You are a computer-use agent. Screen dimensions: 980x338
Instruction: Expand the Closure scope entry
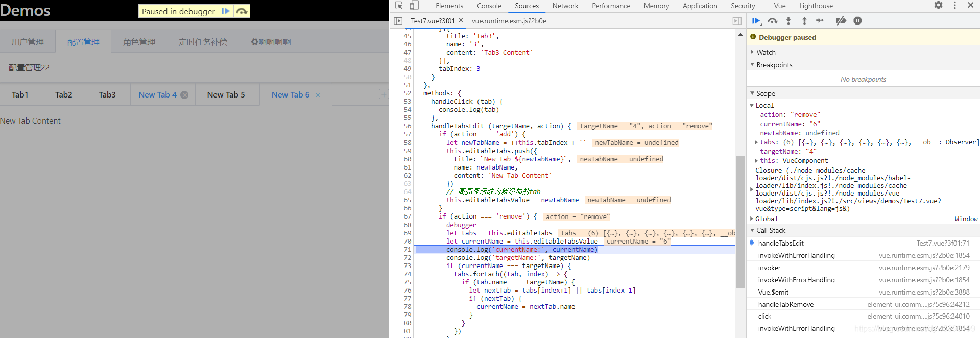point(752,189)
